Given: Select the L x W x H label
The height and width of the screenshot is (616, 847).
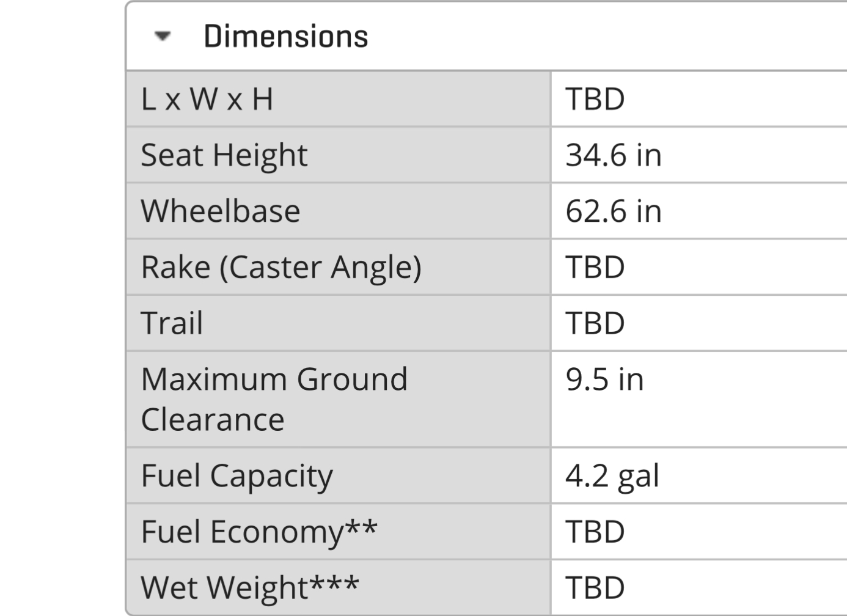Looking at the screenshot, I should (x=207, y=99).
